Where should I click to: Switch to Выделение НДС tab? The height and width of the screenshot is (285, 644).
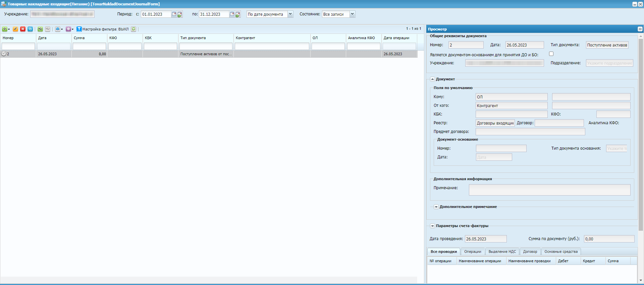[502, 252]
